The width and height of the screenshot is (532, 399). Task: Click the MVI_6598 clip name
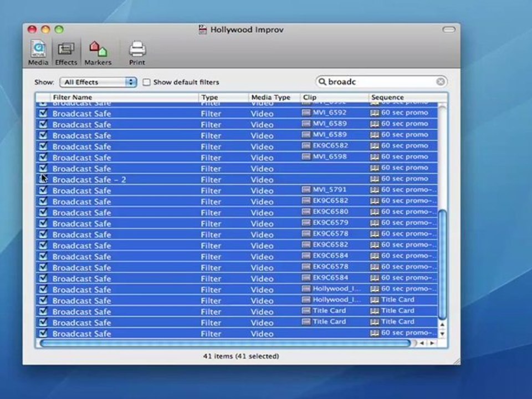329,156
